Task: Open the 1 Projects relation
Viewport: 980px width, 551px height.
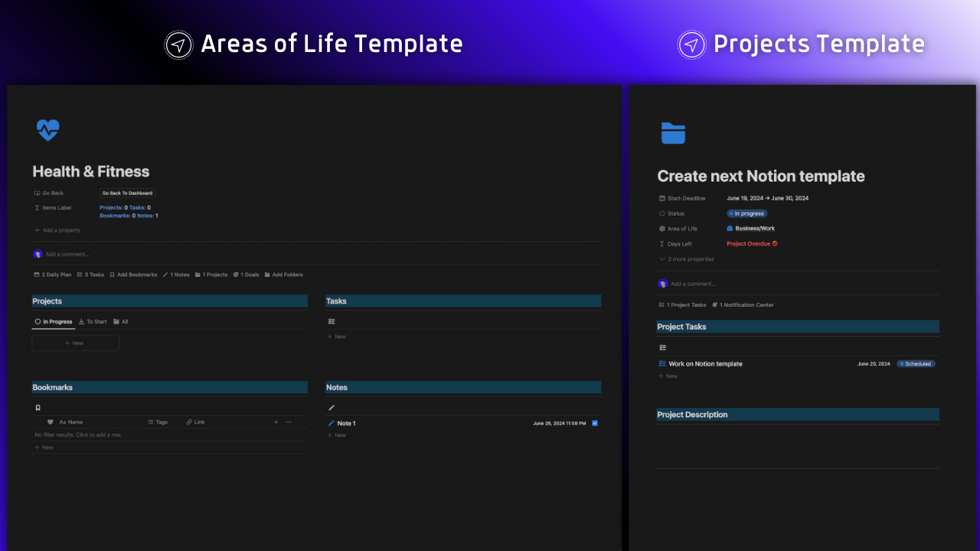Action: pos(211,274)
